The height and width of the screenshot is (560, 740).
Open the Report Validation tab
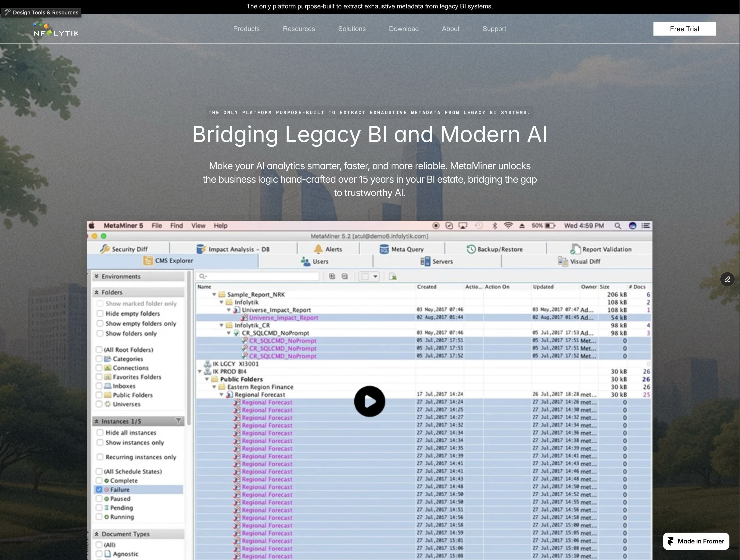coord(601,249)
